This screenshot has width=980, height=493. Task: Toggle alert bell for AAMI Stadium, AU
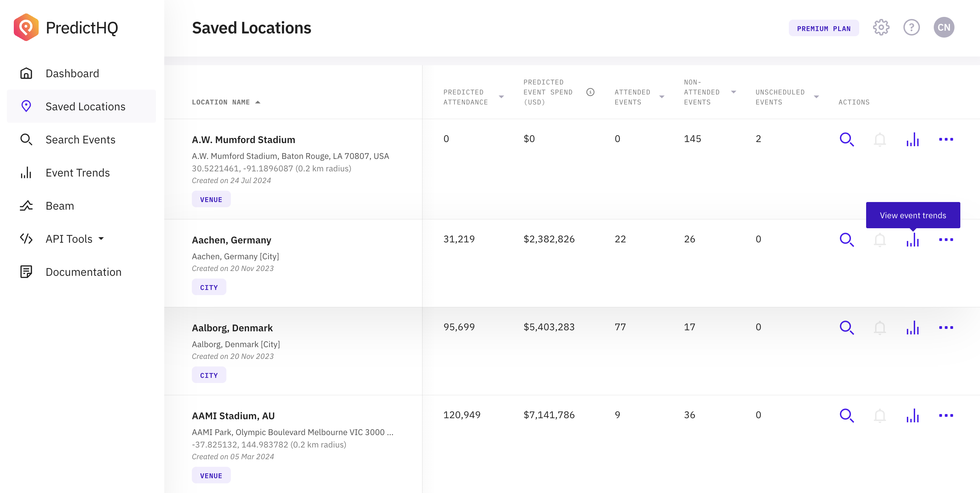[880, 415]
